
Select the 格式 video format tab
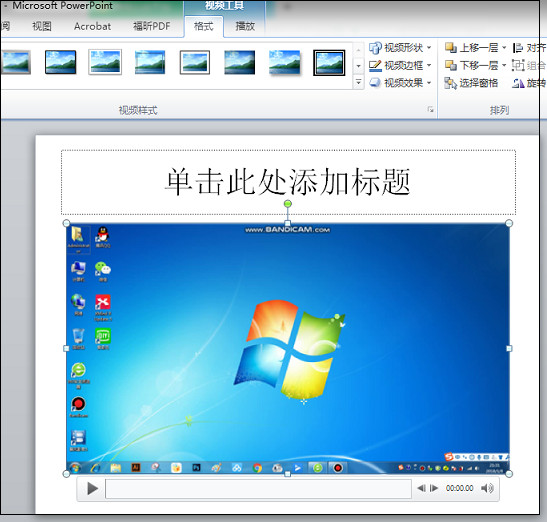(203, 27)
